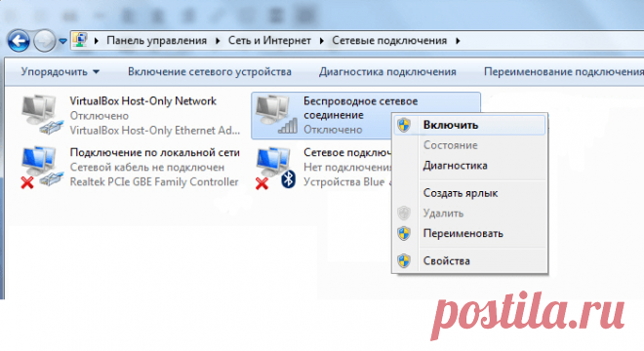Go to Сеть и Интернет in the breadcrumb

coord(269,41)
